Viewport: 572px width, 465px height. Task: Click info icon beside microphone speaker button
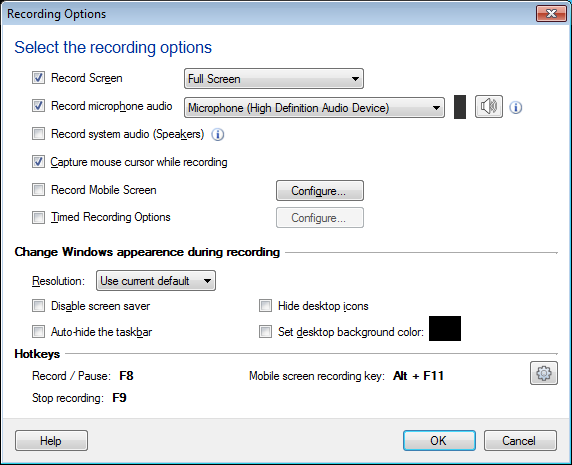[515, 107]
